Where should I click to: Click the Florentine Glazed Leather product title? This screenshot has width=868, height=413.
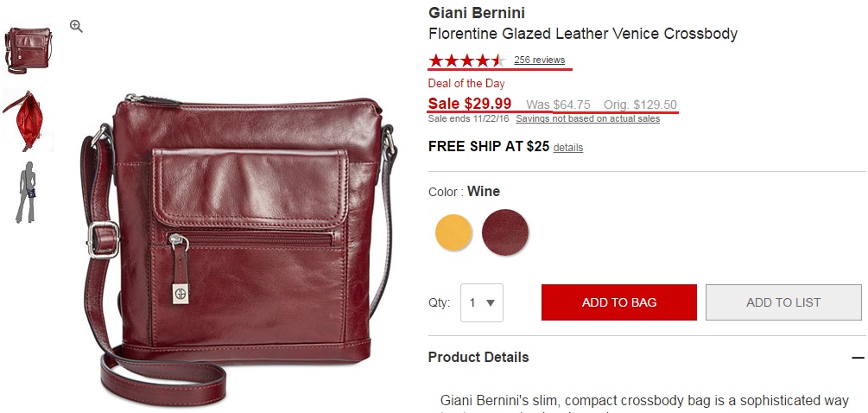[x=583, y=35]
